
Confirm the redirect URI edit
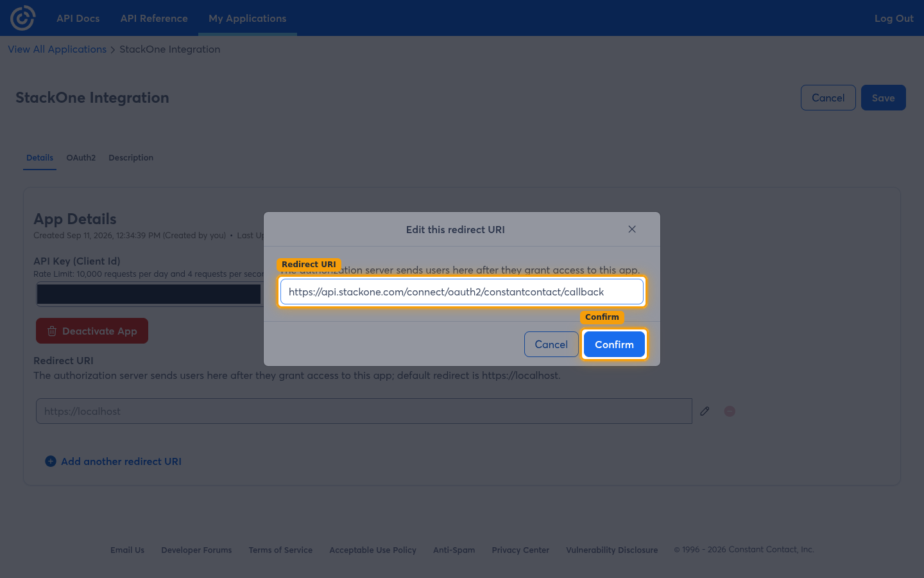[614, 344]
